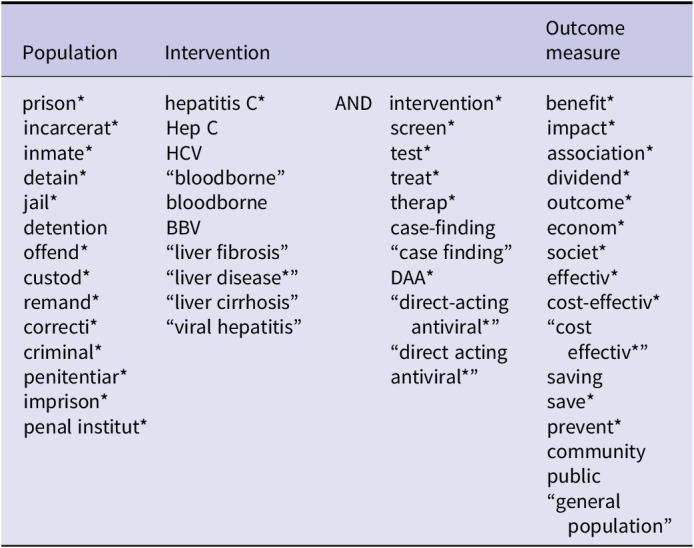The width and height of the screenshot is (694, 548).
Task: Click the Outcome measure column header
Action: pos(584,40)
